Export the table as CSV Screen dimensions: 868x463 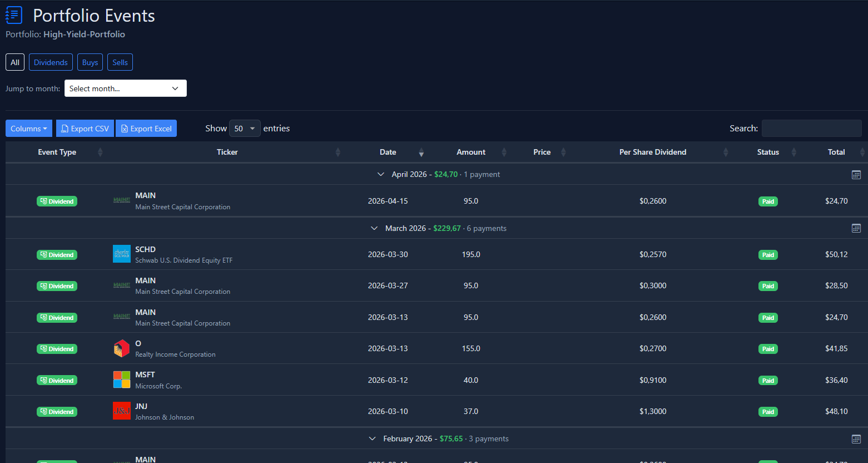85,128
